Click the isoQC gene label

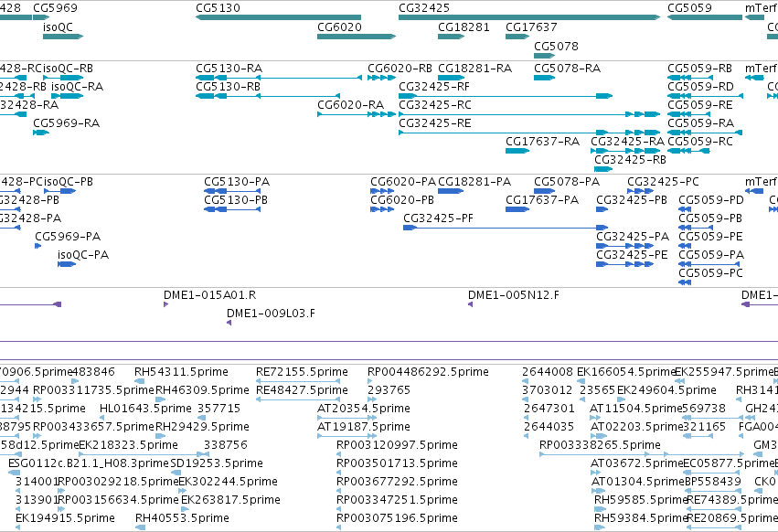[x=58, y=27]
